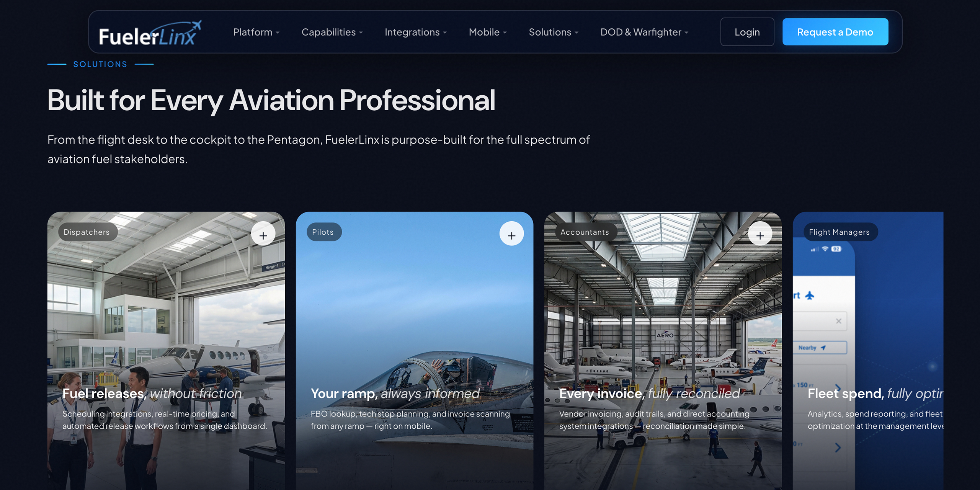Open the 'Every invoice, fully reconciled' card
Screen dimensions: 980x490
coord(663,351)
